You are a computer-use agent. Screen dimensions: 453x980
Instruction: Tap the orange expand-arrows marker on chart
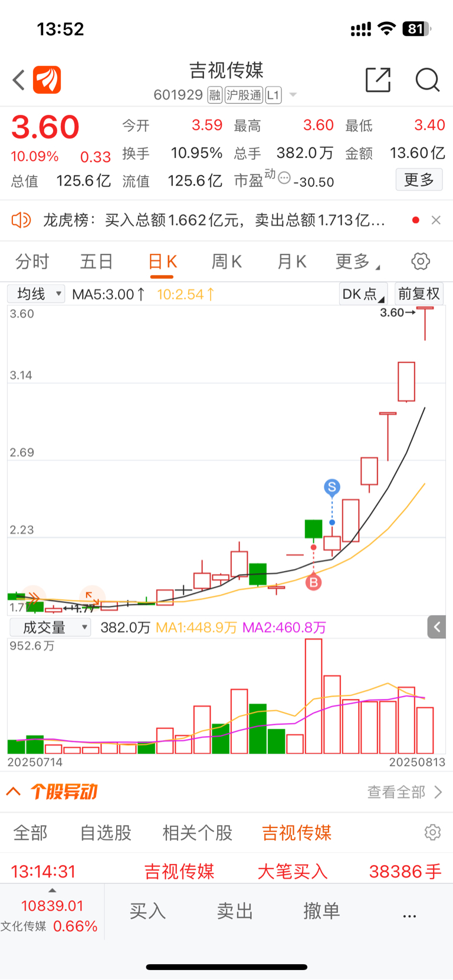pyautogui.click(x=92, y=597)
